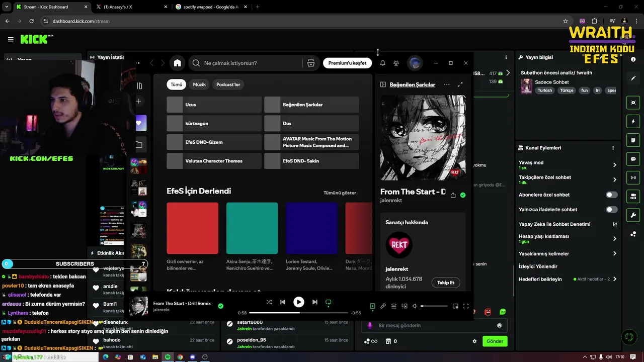This screenshot has height=362, width=644.
Task: Open the teal Akira Senju mix card
Action: (252, 228)
